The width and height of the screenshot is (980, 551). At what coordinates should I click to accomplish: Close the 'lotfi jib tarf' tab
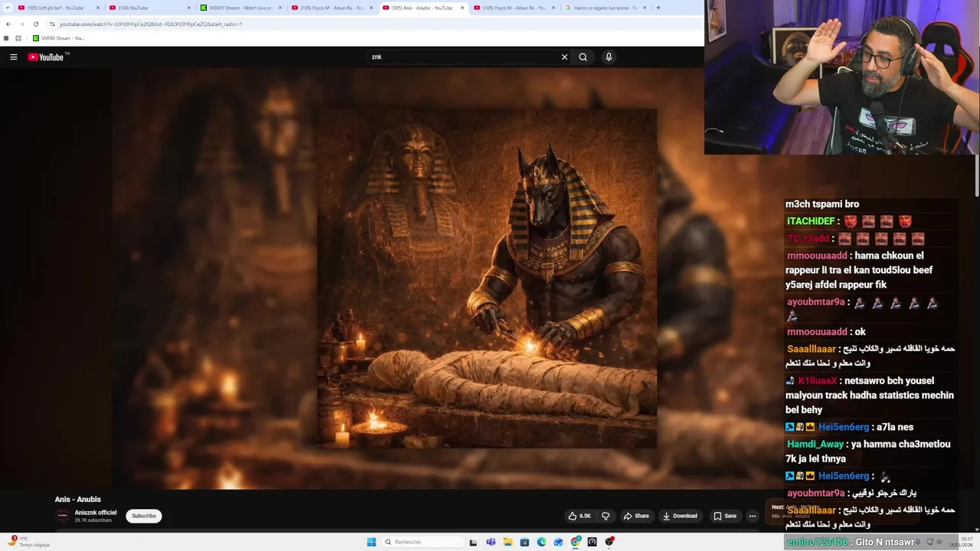[98, 8]
